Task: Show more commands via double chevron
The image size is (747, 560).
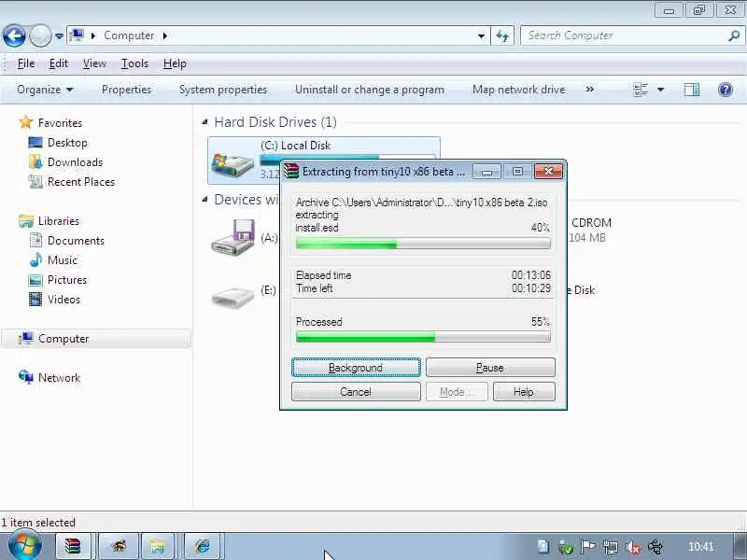Action: pyautogui.click(x=590, y=90)
